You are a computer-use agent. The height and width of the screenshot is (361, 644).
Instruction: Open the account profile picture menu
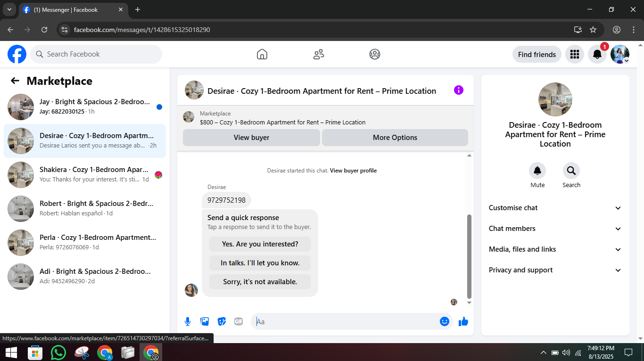click(x=619, y=54)
